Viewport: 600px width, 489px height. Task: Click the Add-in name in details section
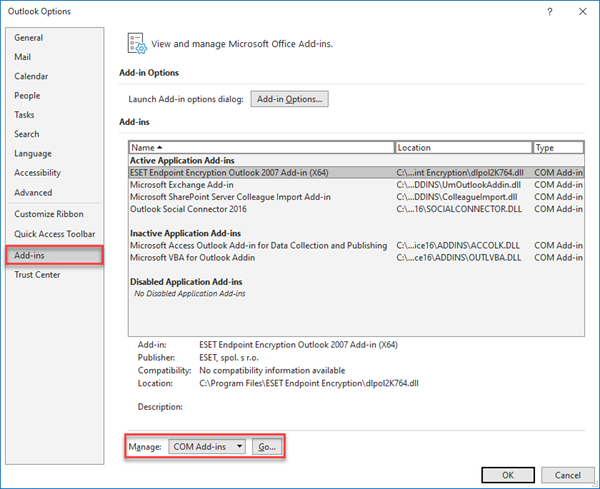pyautogui.click(x=298, y=345)
